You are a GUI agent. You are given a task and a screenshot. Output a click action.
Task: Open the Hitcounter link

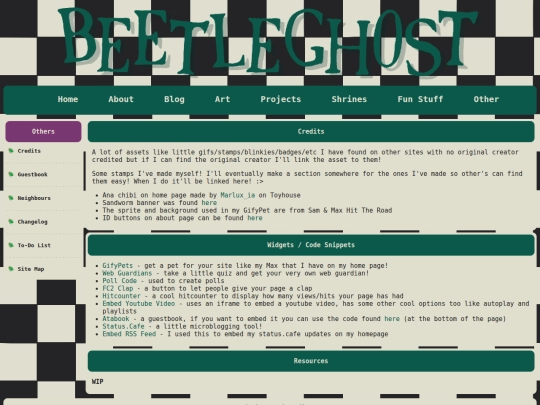(121, 296)
